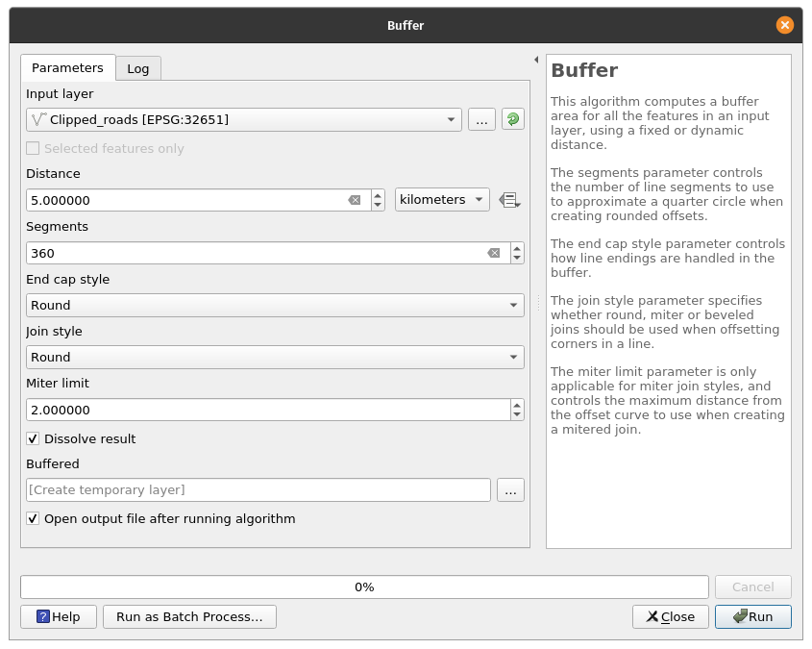
Task: Clear the Distance value field
Action: click(354, 200)
